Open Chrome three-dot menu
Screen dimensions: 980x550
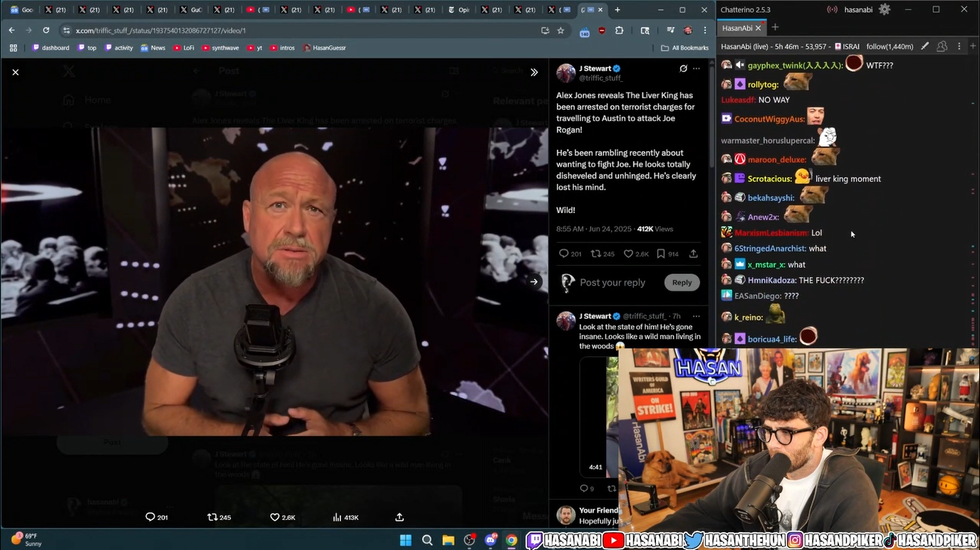pyautogui.click(x=705, y=31)
